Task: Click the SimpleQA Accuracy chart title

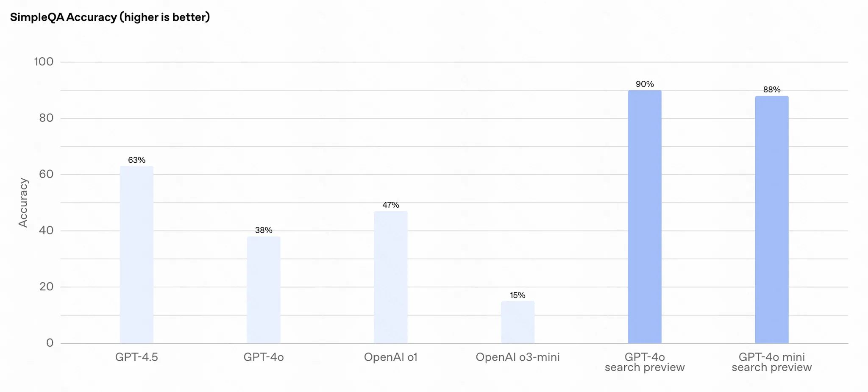Action: pyautogui.click(x=110, y=17)
